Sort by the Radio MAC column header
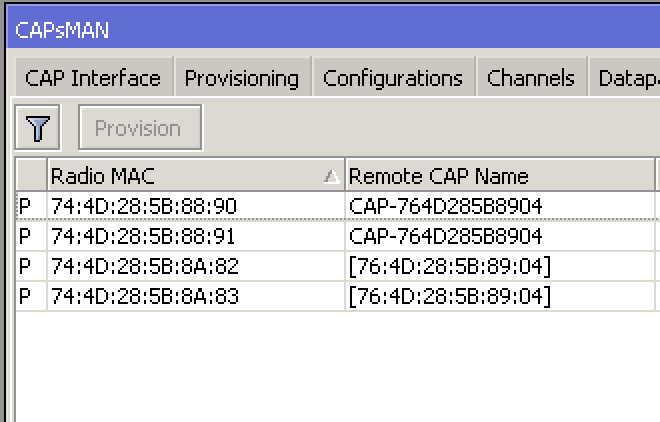 196,175
